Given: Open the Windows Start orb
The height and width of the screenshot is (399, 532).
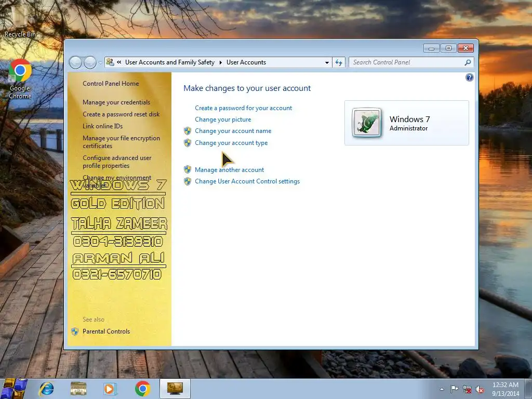Looking at the screenshot, I should (14, 389).
